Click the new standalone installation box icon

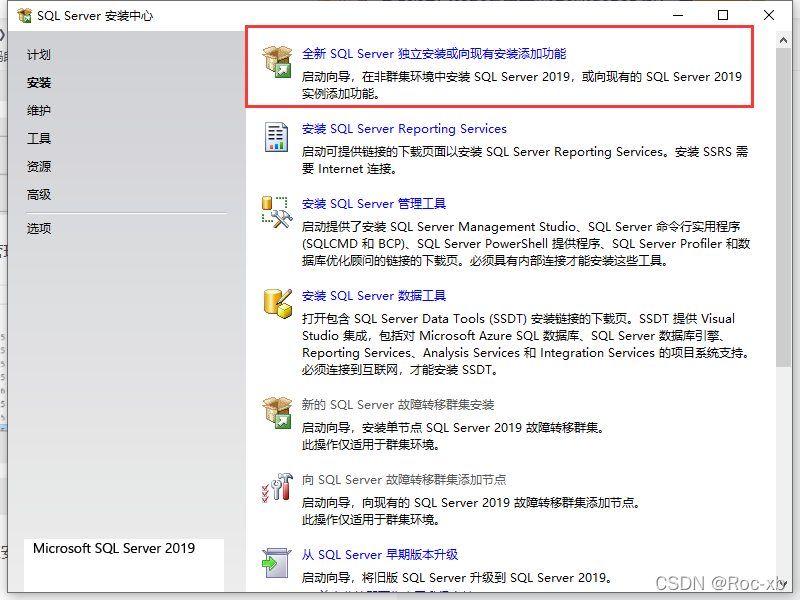point(276,61)
